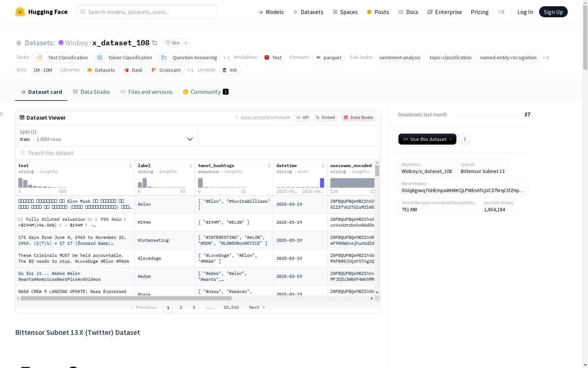The height and width of the screenshot is (368, 588).
Task: Open the API button in Dataset Viewer
Action: [302, 117]
